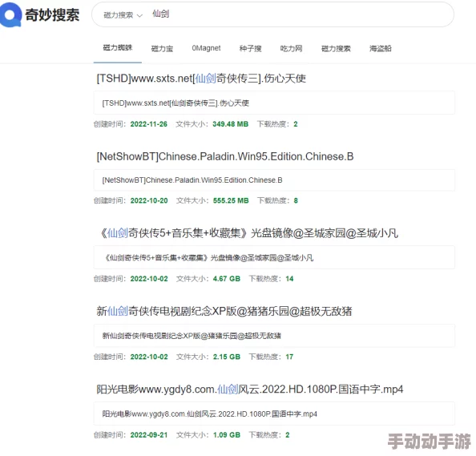The image size is (476, 456).
Task: Click file box for 新仙剑奇侠传 XP版@猪猪乐园
Action: [x=274, y=336]
